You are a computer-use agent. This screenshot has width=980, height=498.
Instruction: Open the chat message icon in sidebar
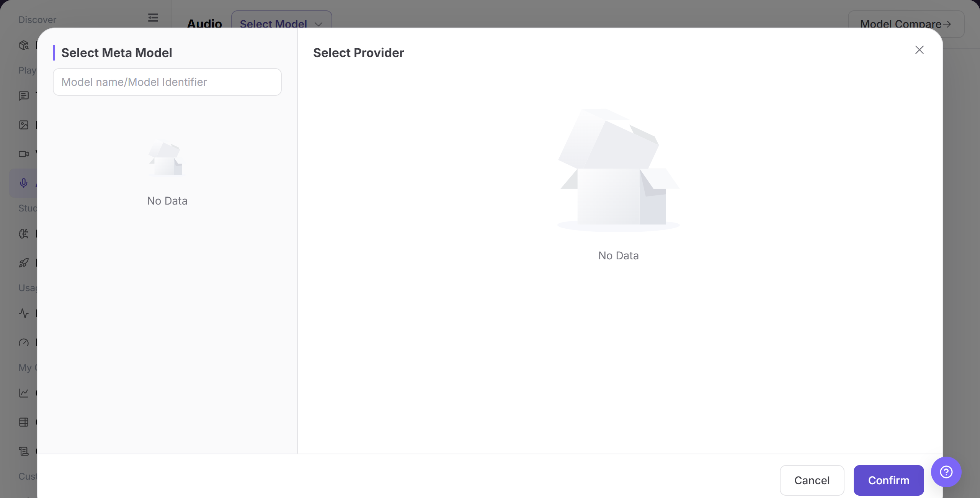[x=24, y=96]
